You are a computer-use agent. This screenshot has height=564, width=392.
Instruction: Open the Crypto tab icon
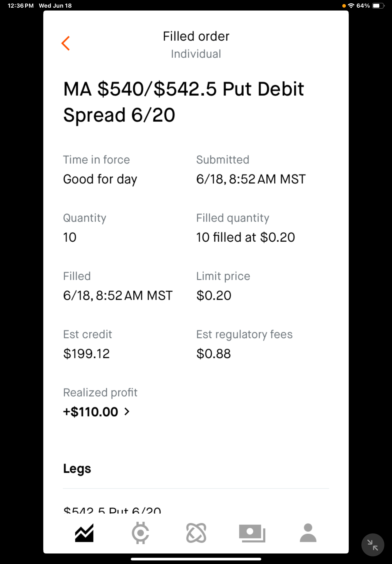click(140, 533)
